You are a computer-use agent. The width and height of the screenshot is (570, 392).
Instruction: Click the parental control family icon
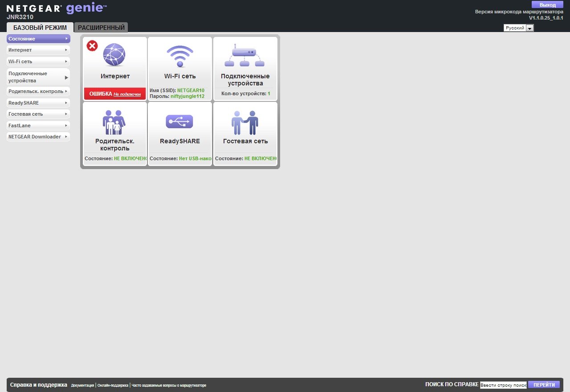pos(114,122)
